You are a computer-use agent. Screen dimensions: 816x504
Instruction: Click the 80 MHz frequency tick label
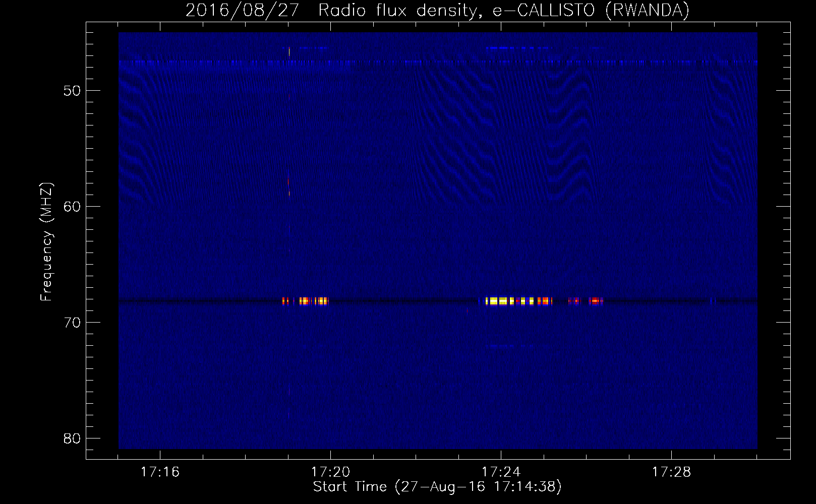[x=73, y=438]
